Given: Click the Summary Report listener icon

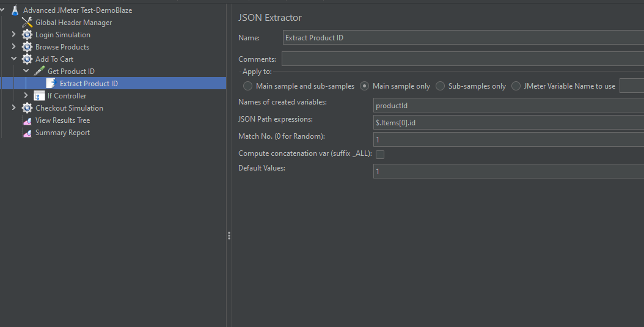Looking at the screenshot, I should point(27,133).
